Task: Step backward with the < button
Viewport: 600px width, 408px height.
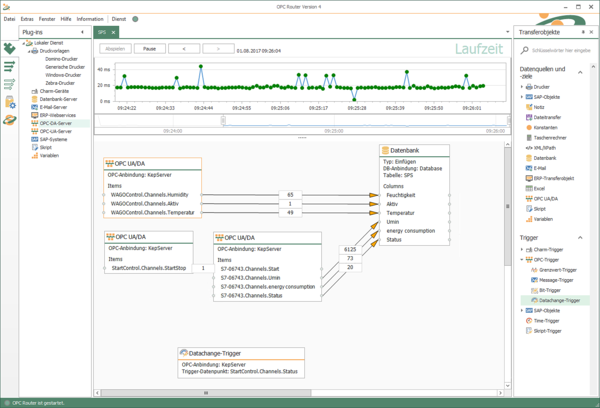Action: [x=184, y=49]
